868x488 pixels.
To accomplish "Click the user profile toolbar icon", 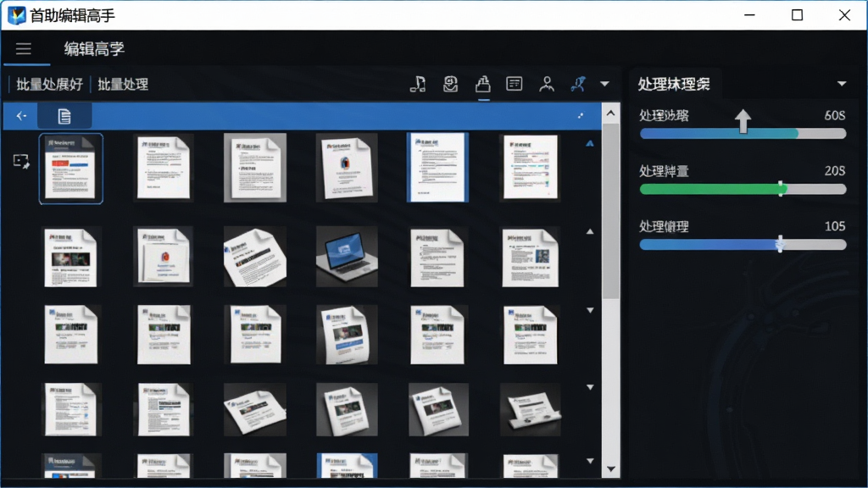I will tap(547, 84).
